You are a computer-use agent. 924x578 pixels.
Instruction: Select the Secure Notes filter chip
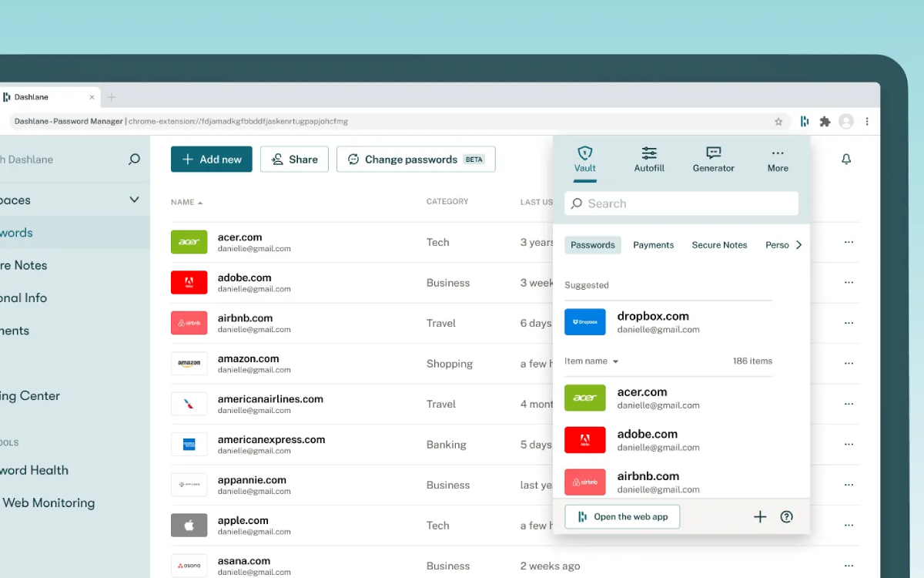pyautogui.click(x=719, y=245)
